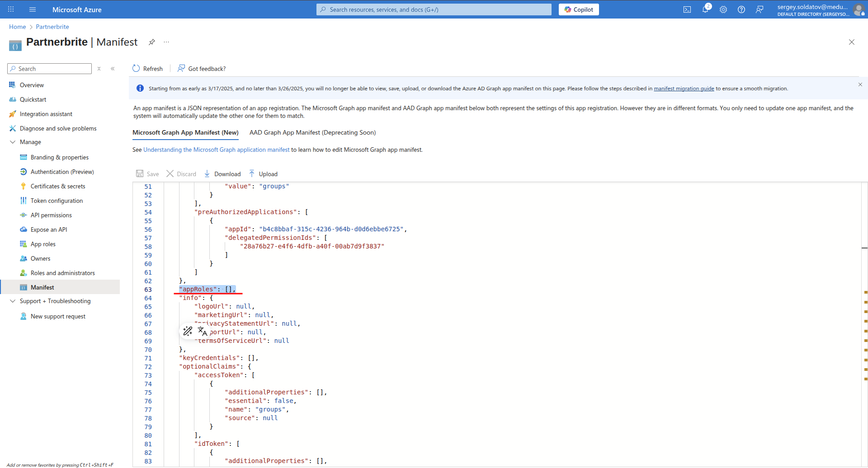Open Authentication (Preview)

(x=62, y=172)
